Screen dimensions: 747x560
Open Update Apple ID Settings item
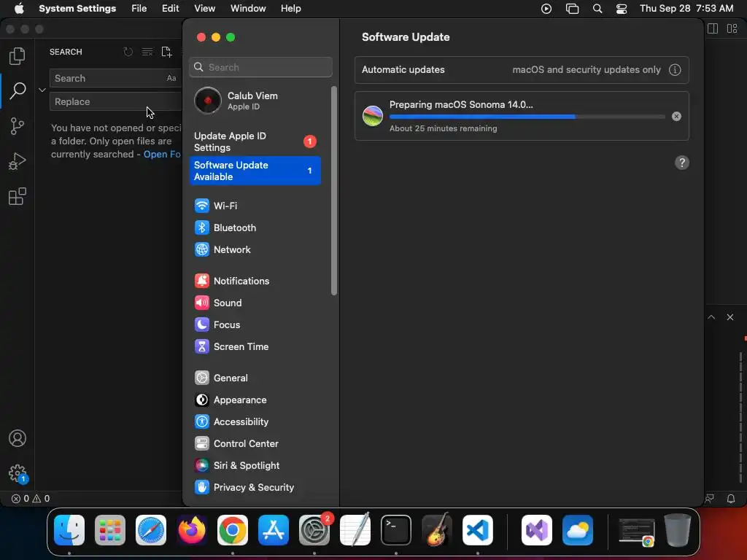[255, 142]
